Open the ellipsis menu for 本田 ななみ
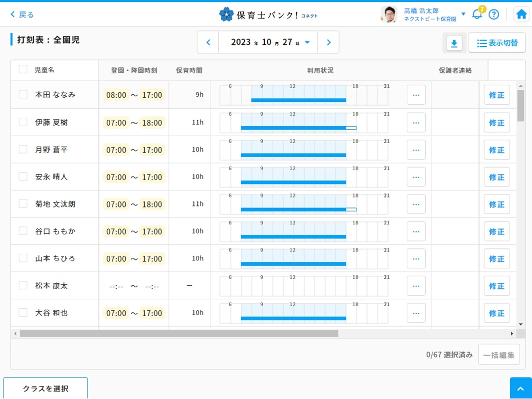 tap(416, 95)
